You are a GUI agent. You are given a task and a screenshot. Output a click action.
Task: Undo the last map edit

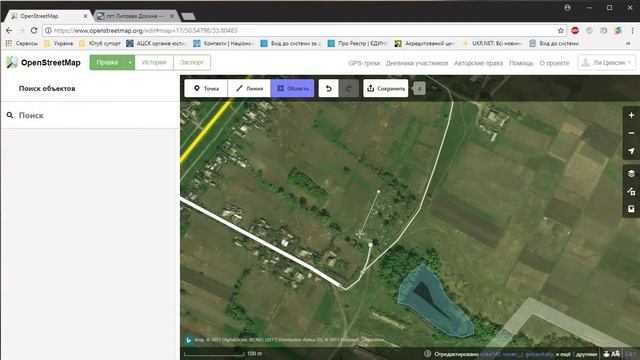(329, 88)
